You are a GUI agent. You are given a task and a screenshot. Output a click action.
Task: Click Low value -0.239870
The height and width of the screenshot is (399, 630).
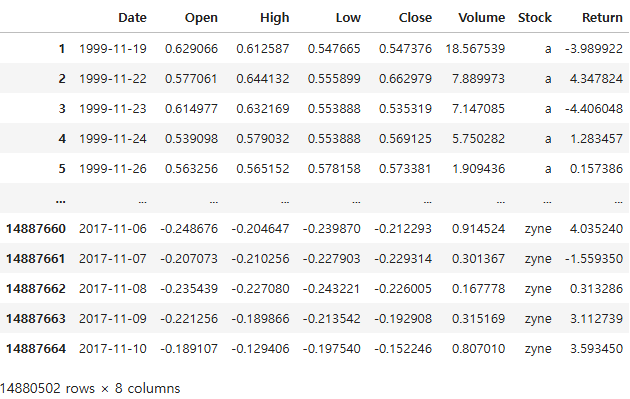pos(331,229)
